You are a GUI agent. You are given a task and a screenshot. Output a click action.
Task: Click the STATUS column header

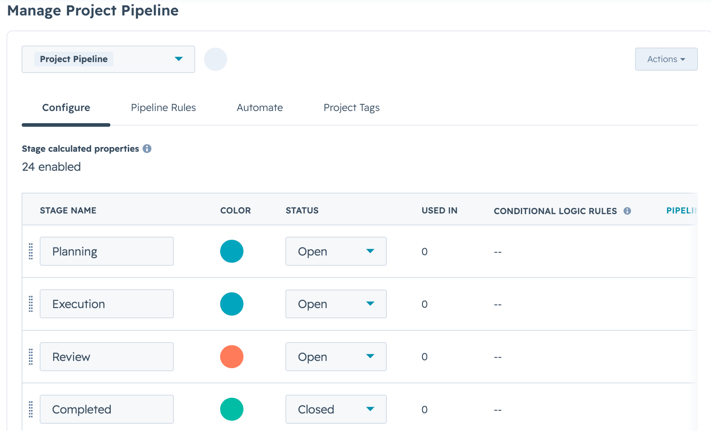pos(302,210)
